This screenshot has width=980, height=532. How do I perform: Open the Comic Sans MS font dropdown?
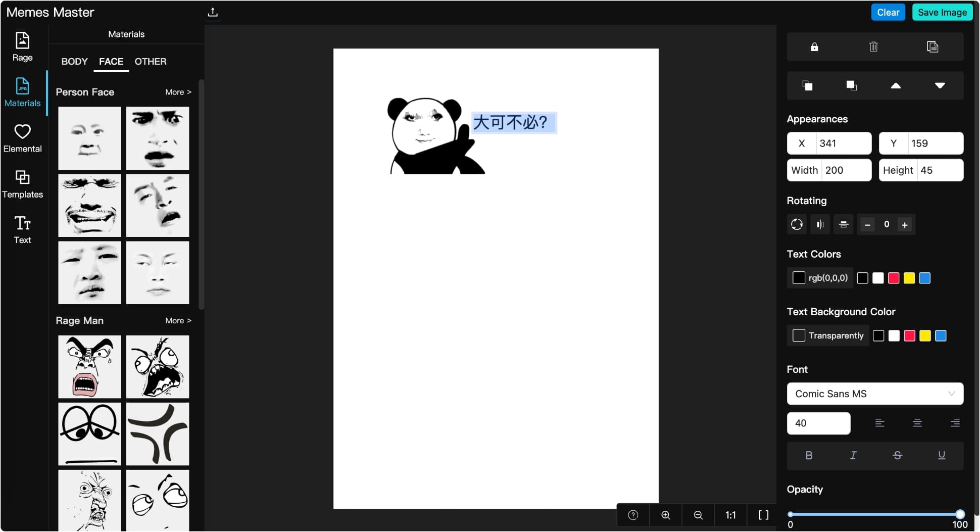875,394
